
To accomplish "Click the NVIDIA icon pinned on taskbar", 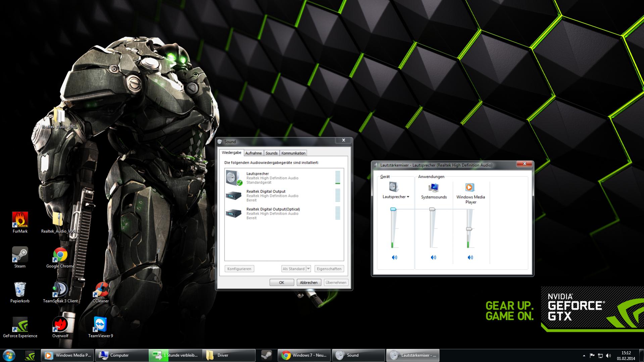I will (x=30, y=355).
